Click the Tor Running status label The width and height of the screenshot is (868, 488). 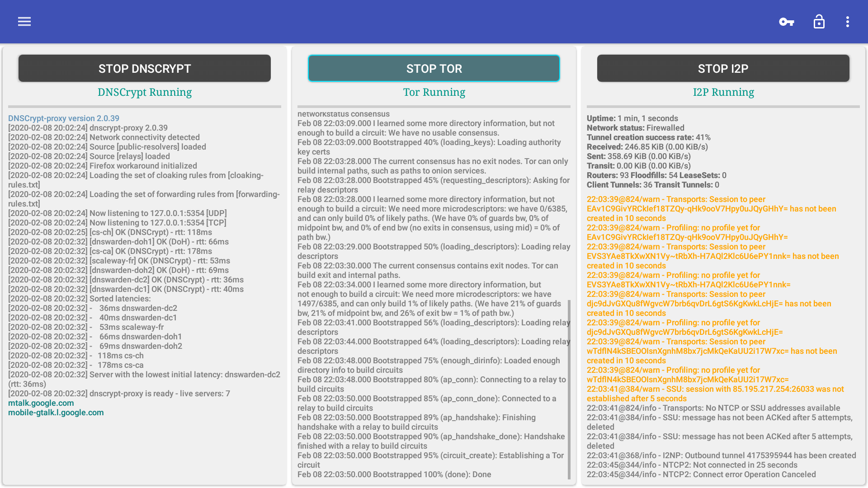point(434,92)
